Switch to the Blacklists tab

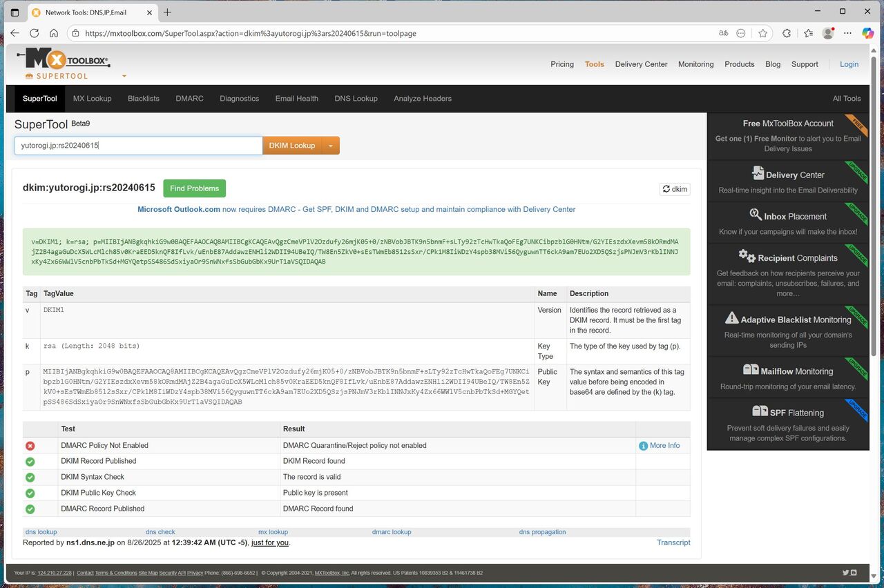click(144, 99)
